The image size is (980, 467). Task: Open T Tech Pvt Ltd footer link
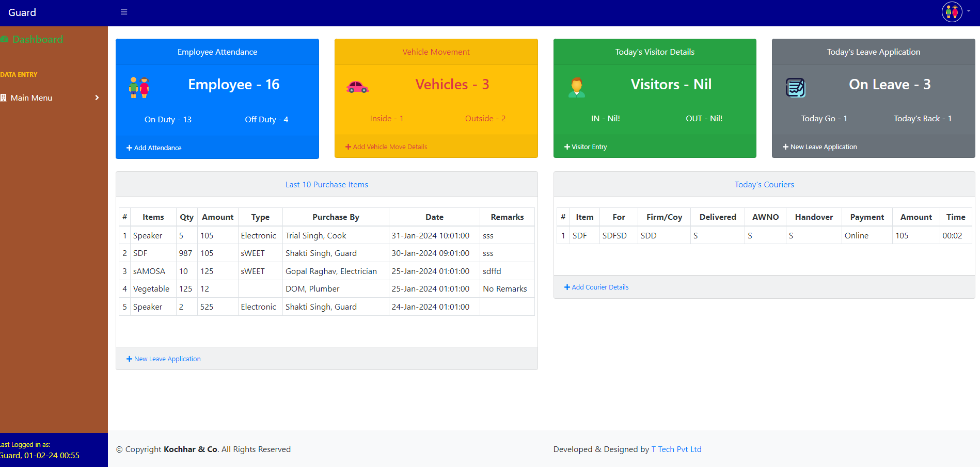pos(676,449)
